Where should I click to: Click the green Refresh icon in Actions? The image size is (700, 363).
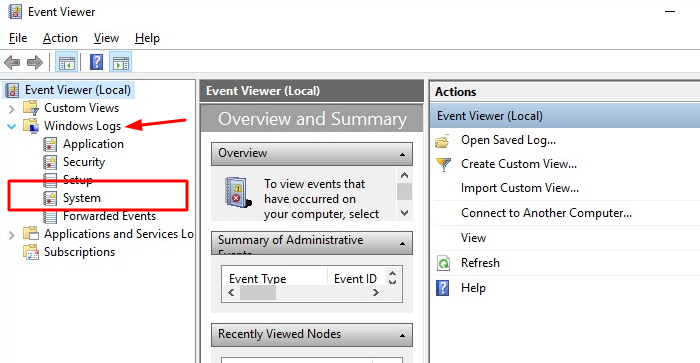[443, 263]
